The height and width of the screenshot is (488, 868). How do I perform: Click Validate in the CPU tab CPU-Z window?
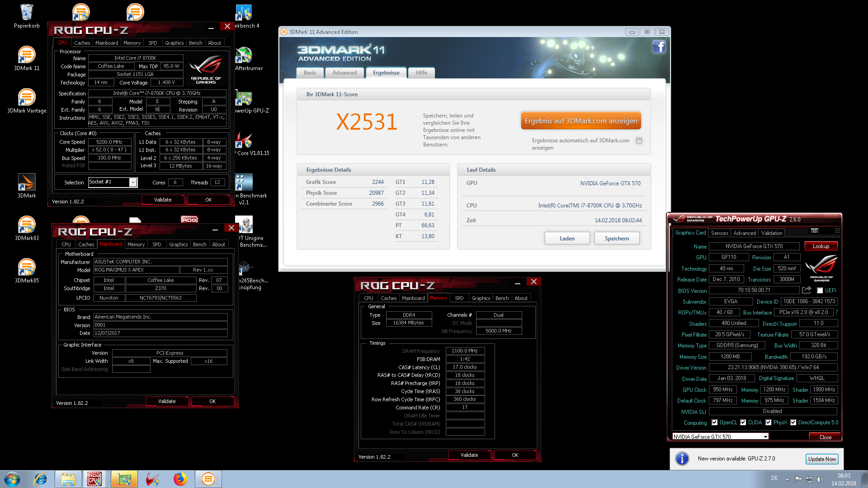(163, 200)
